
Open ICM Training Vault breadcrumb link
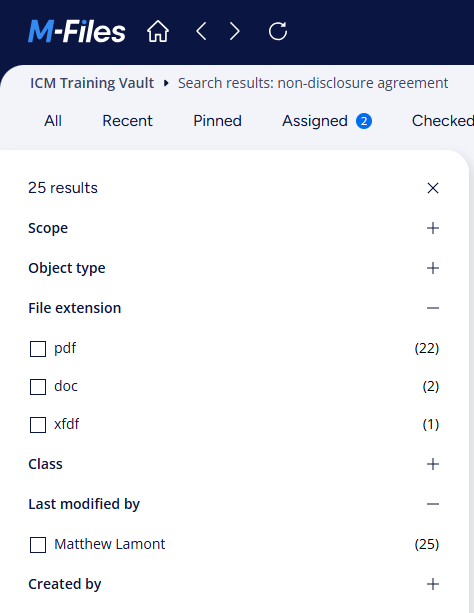click(x=92, y=83)
